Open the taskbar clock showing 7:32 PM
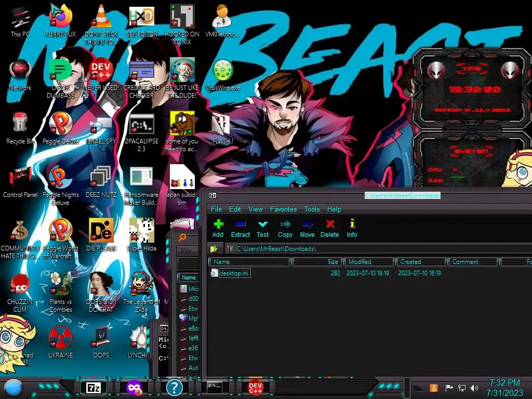The image size is (532, 399). point(504,388)
